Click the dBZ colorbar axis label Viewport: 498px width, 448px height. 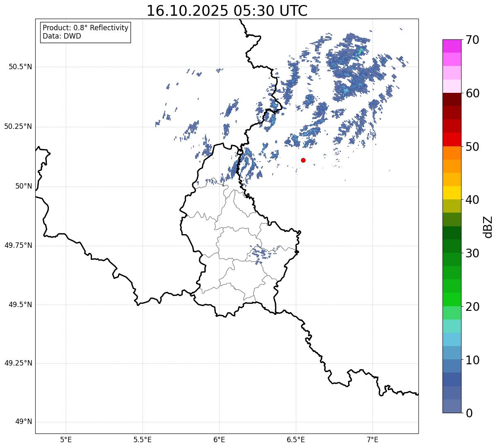[488, 226]
